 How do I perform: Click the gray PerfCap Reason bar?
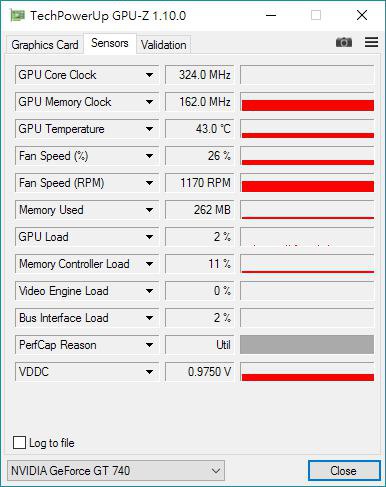pos(307,345)
